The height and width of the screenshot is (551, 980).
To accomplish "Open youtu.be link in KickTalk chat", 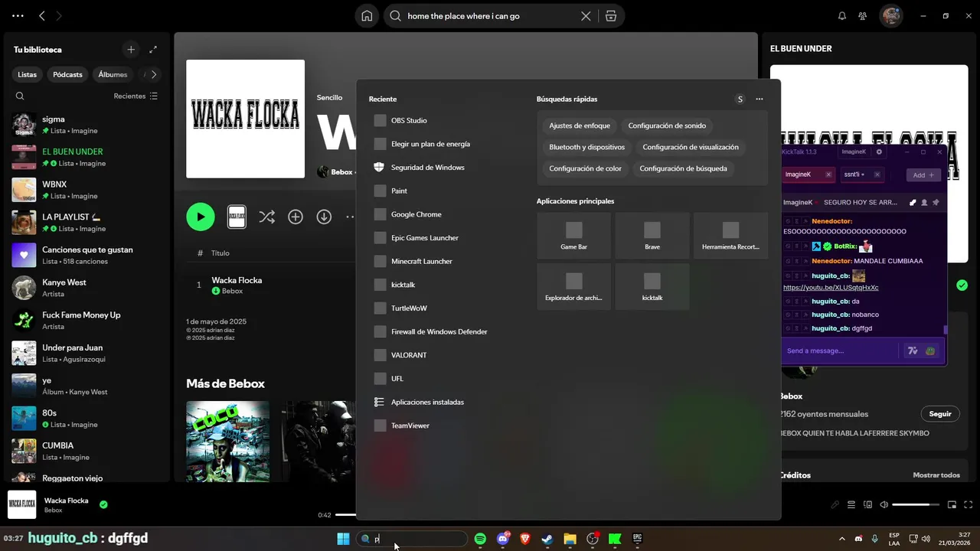I will [x=831, y=288].
